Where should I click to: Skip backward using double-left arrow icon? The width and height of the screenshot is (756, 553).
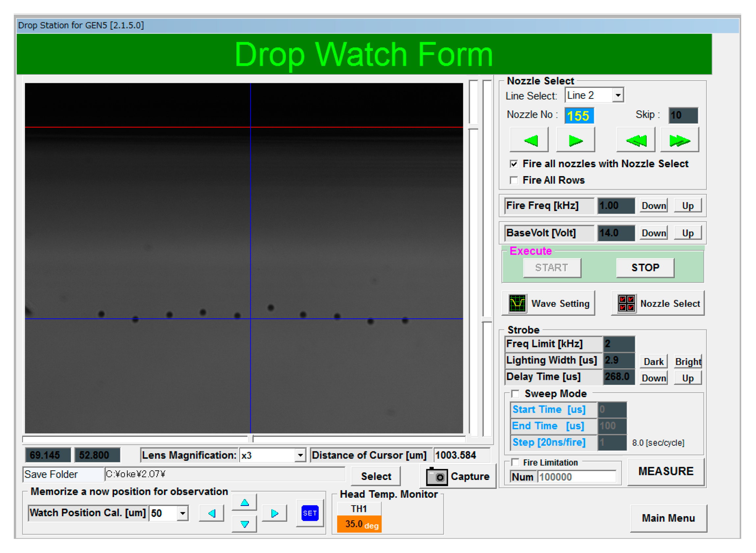tap(635, 139)
